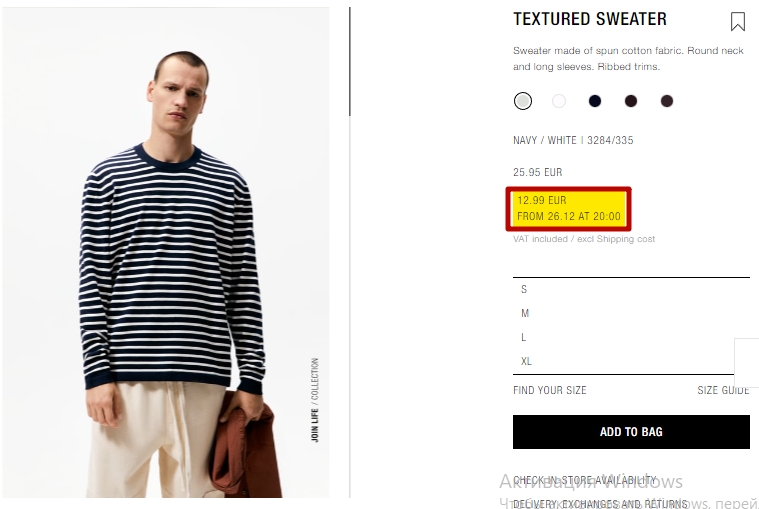Select the dark brown color swatch
Screen dimensions: 759x509
tap(631, 101)
